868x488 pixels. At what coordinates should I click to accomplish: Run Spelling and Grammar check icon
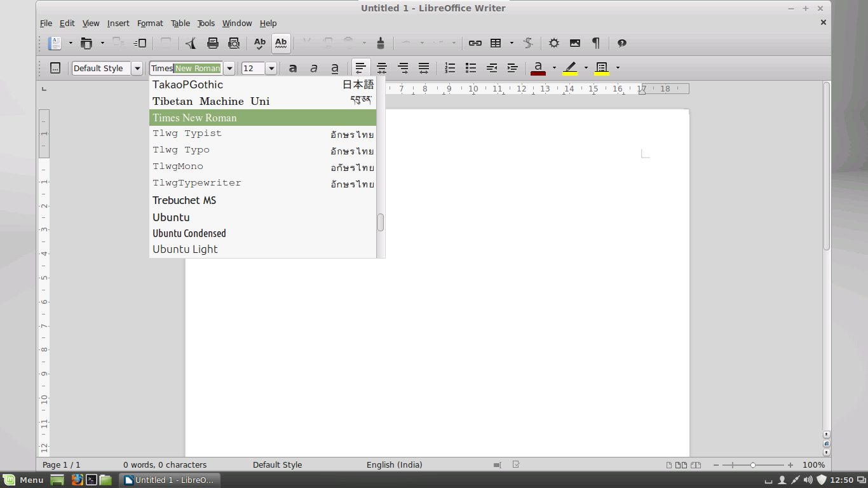click(x=259, y=43)
